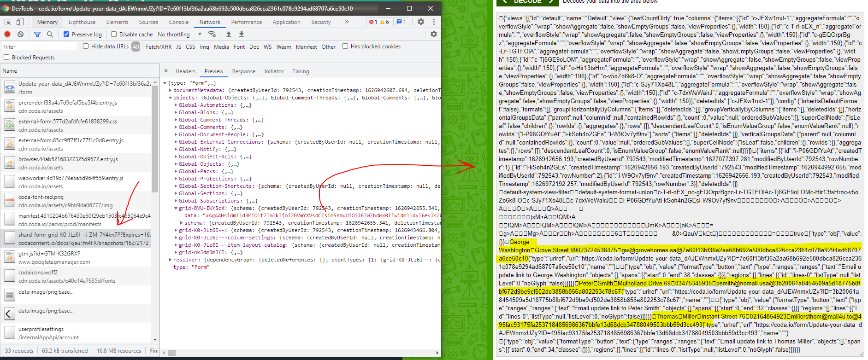The width and height of the screenshot is (868, 360).
Task: Expand the Global-Automations node
Action: [x=176, y=105]
